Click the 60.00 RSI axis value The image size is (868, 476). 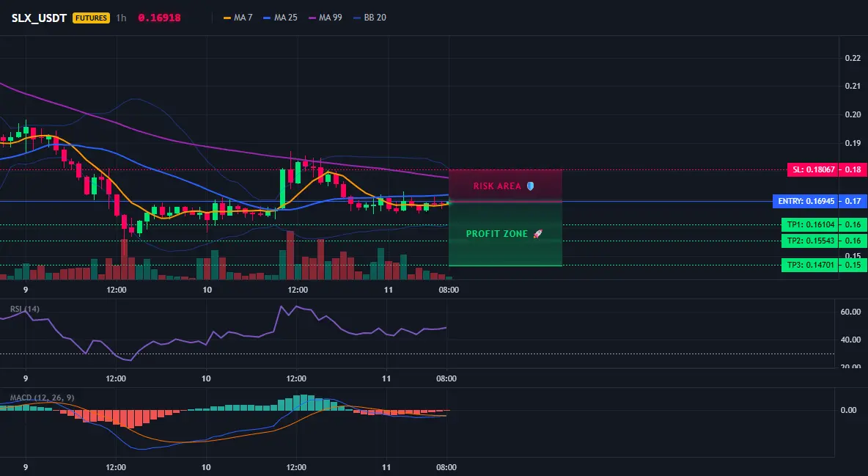(851, 312)
